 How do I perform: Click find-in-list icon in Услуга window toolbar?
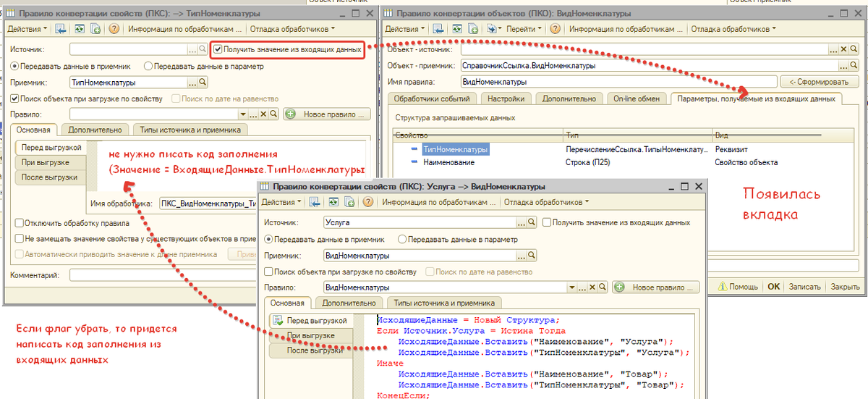coord(315,202)
